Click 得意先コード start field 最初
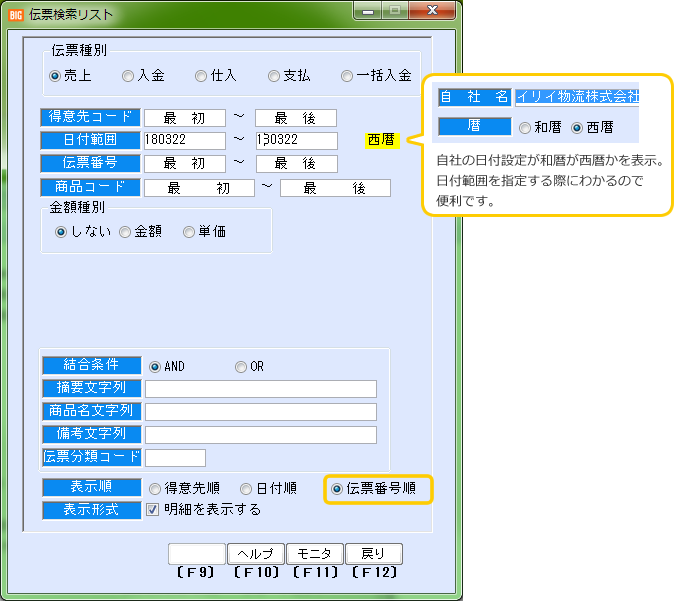This screenshot has width=680, height=601. coord(185,118)
